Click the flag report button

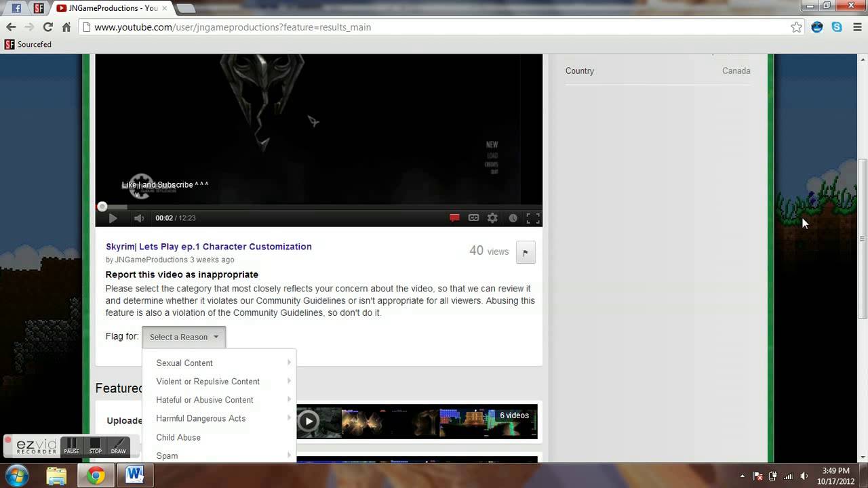[x=526, y=253]
